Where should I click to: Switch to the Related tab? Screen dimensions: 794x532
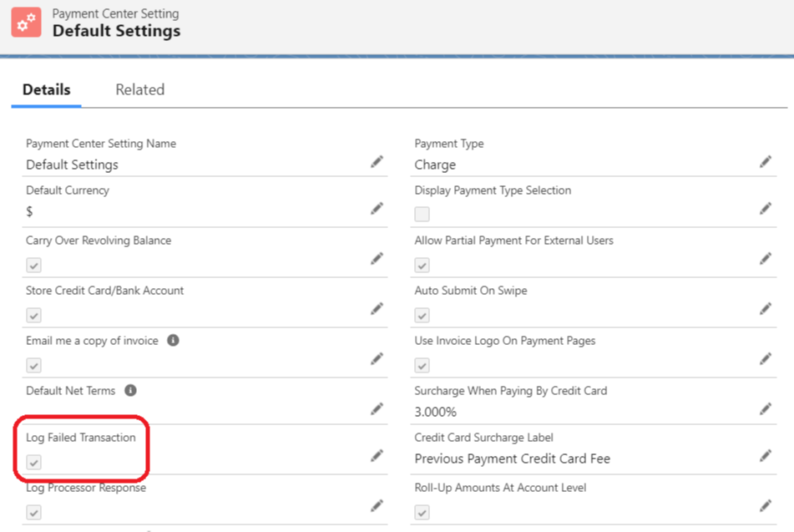click(x=139, y=90)
